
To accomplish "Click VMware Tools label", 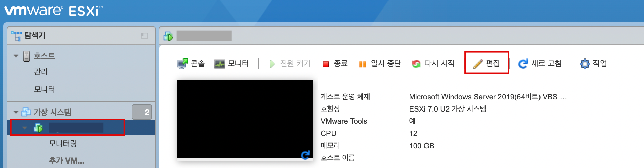I will 344,121.
